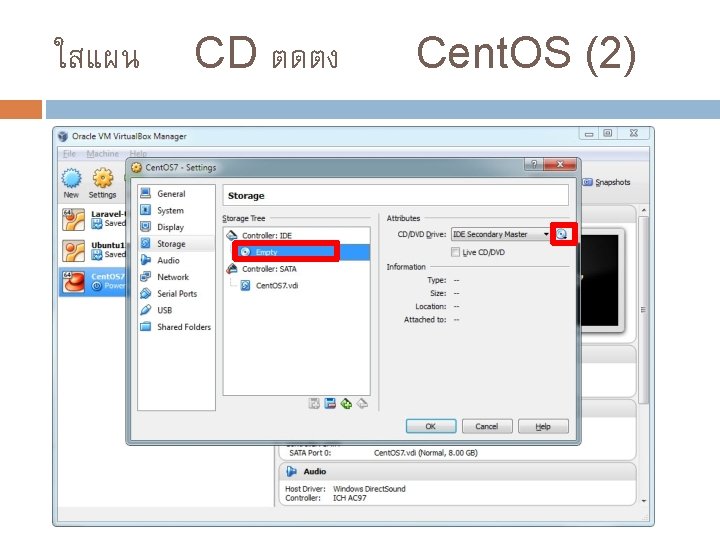The image size is (720, 540).
Task: Open the File menu
Action: (69, 153)
